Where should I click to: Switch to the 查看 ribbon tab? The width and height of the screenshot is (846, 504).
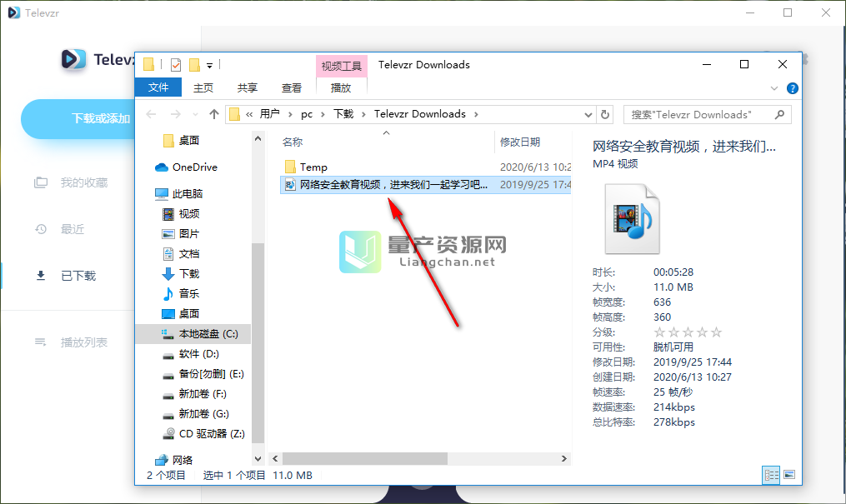coord(292,87)
